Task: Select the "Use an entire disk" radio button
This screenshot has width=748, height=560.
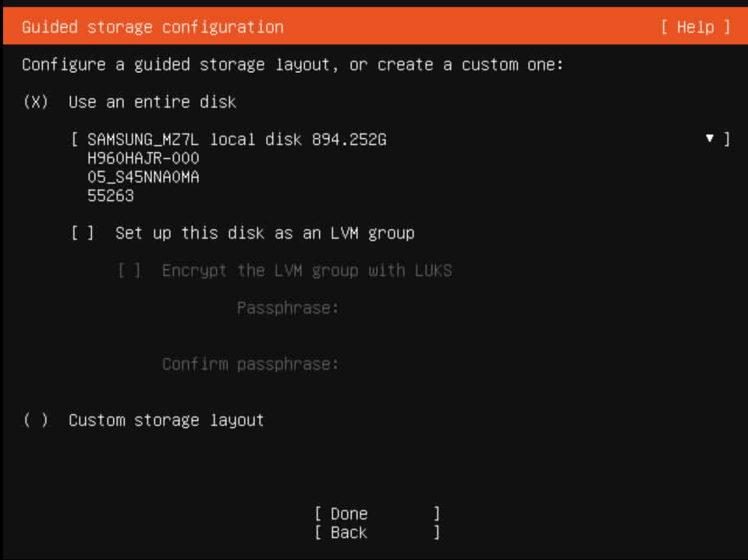Action: click(36, 102)
